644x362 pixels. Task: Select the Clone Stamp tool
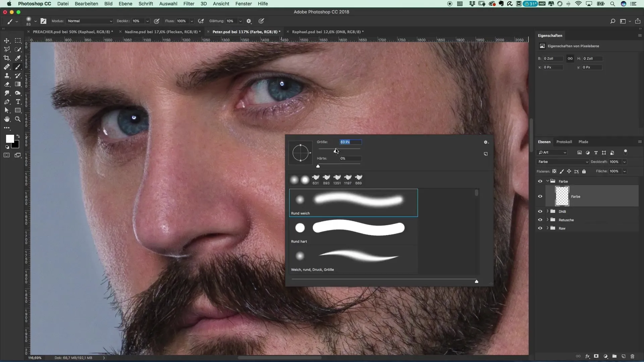pos(7,75)
